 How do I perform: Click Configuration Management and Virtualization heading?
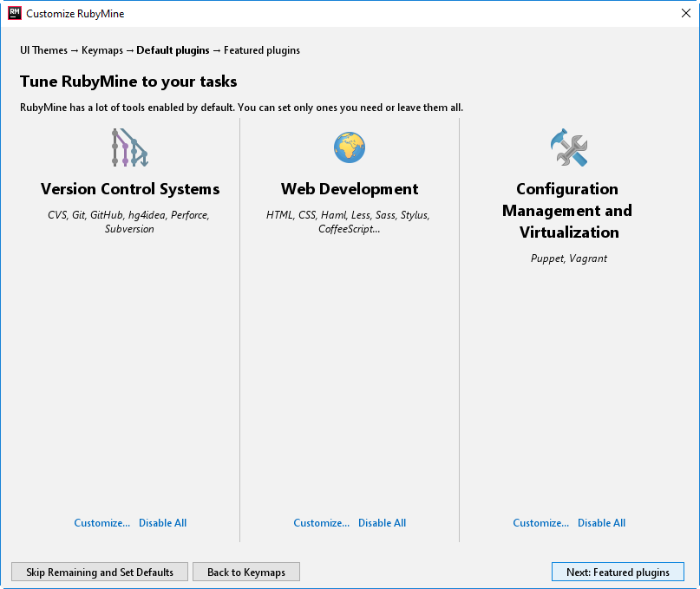(567, 210)
